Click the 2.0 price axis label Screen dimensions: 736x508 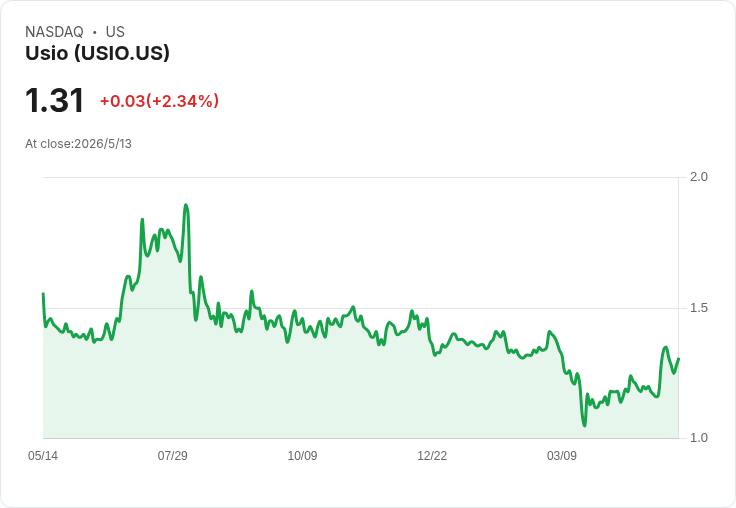(x=698, y=177)
